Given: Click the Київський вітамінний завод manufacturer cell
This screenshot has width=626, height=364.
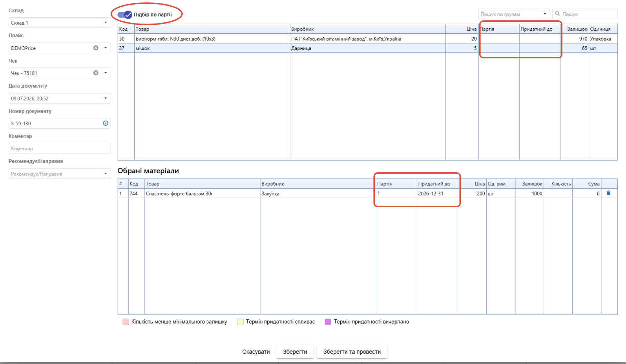Looking at the screenshot, I should (368, 39).
